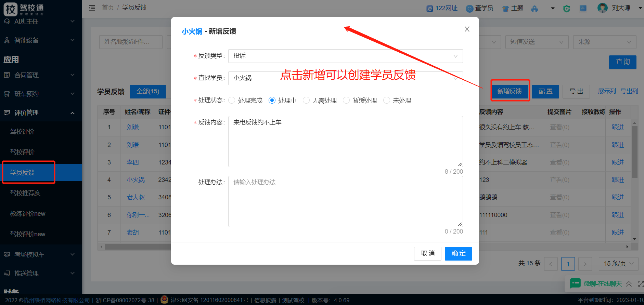Go to next page arrow

[585, 264]
